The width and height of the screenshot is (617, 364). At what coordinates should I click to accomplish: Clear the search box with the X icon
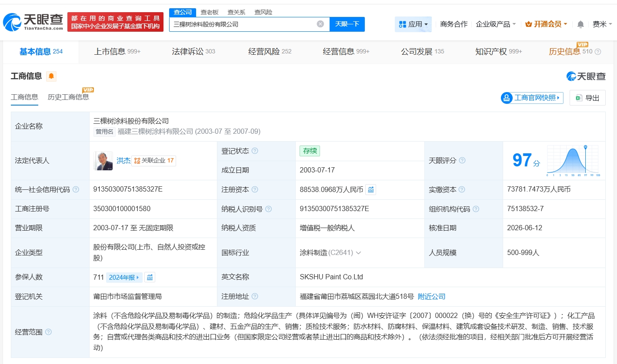coord(320,24)
